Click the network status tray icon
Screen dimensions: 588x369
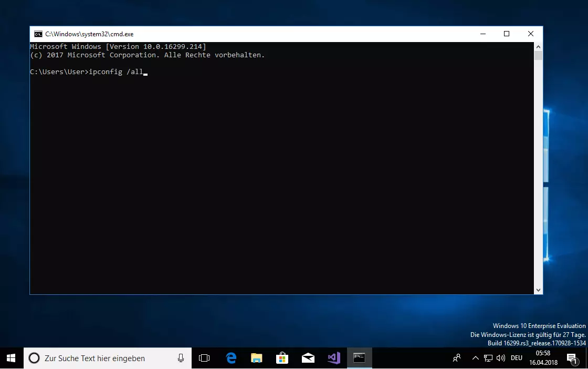pyautogui.click(x=488, y=358)
